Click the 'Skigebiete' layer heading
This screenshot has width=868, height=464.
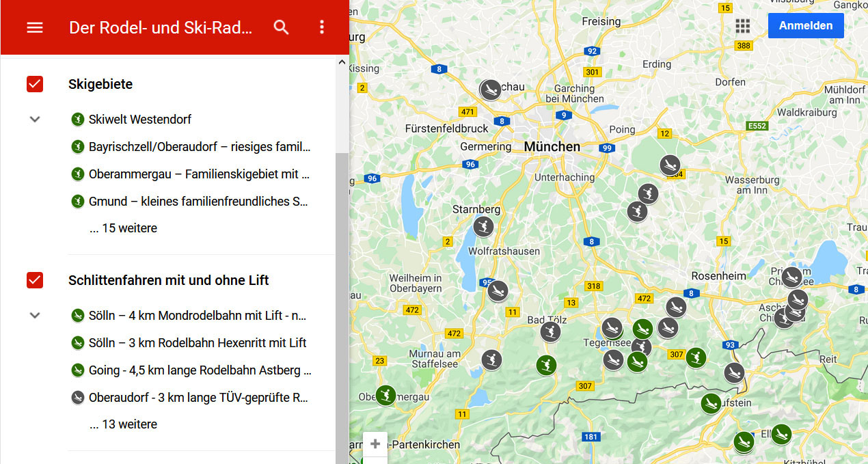(100, 84)
